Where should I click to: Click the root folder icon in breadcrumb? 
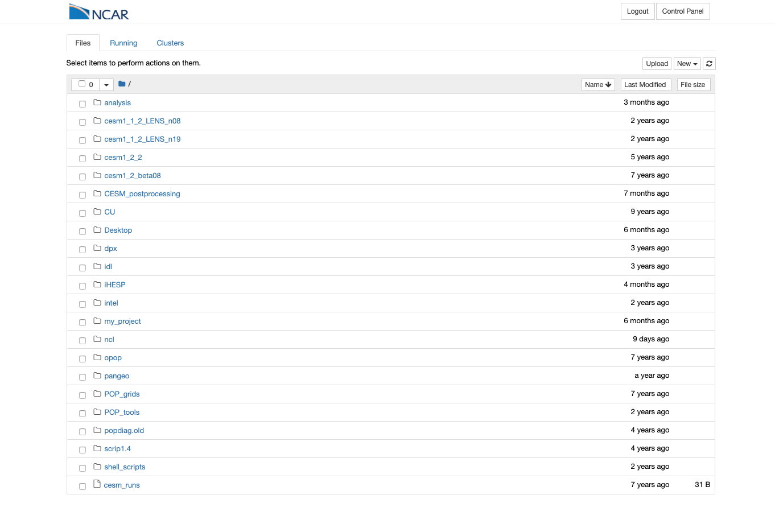coord(122,84)
